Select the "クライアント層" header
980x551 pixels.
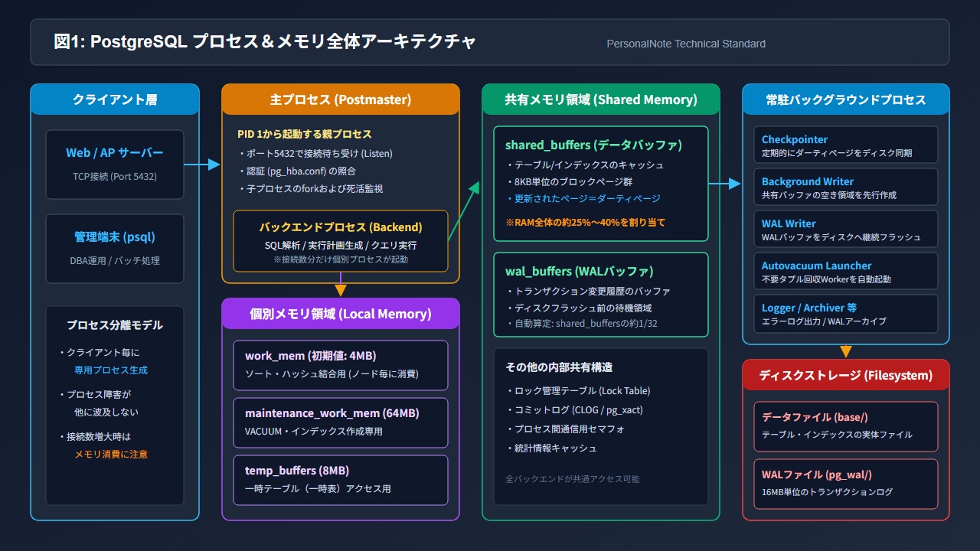click(x=115, y=99)
